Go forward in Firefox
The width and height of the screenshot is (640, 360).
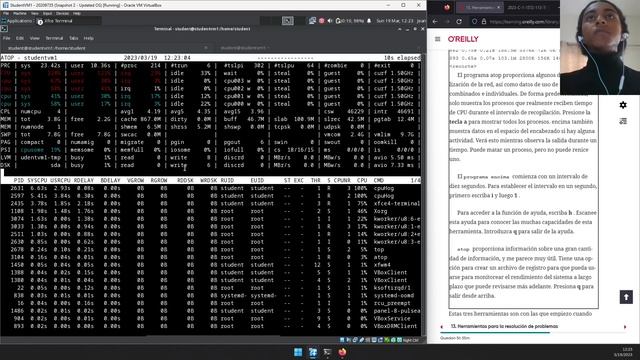(447, 21)
